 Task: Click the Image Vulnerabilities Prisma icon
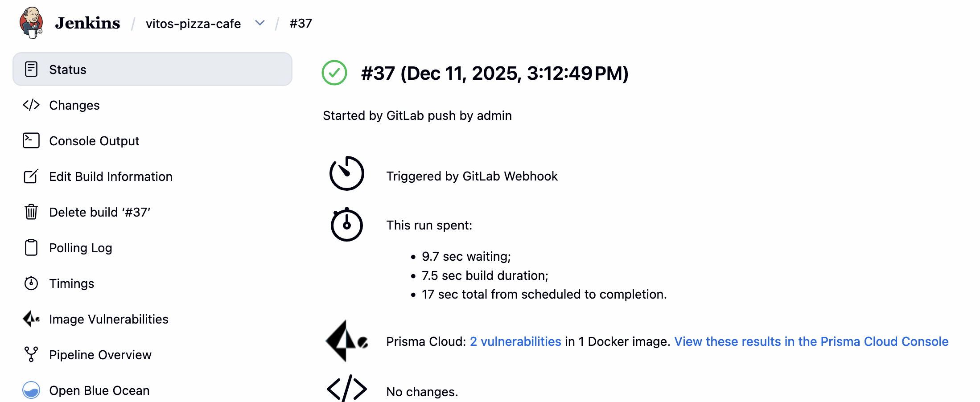click(31, 319)
